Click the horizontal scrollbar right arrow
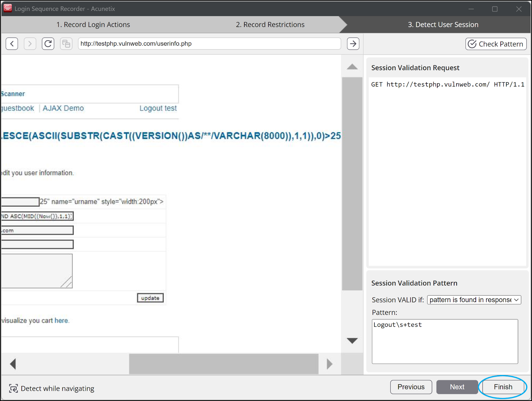Screen dimensions: 532x401 click(330, 364)
